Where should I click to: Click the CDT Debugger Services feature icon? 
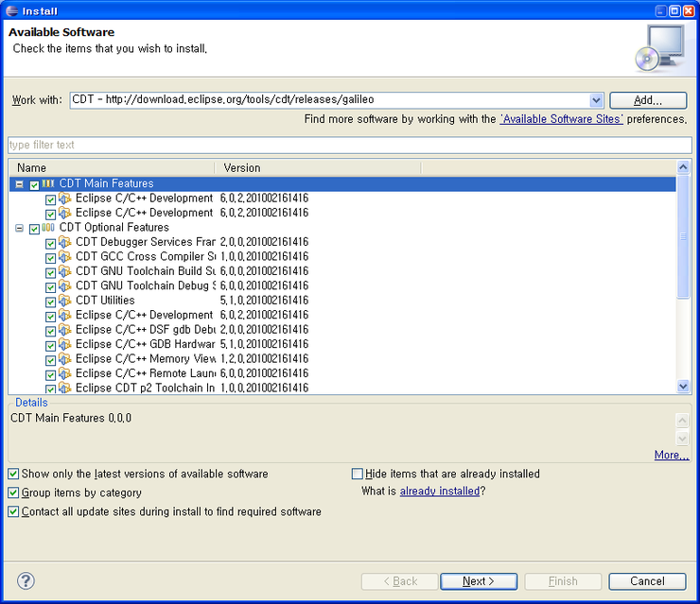pos(64,242)
